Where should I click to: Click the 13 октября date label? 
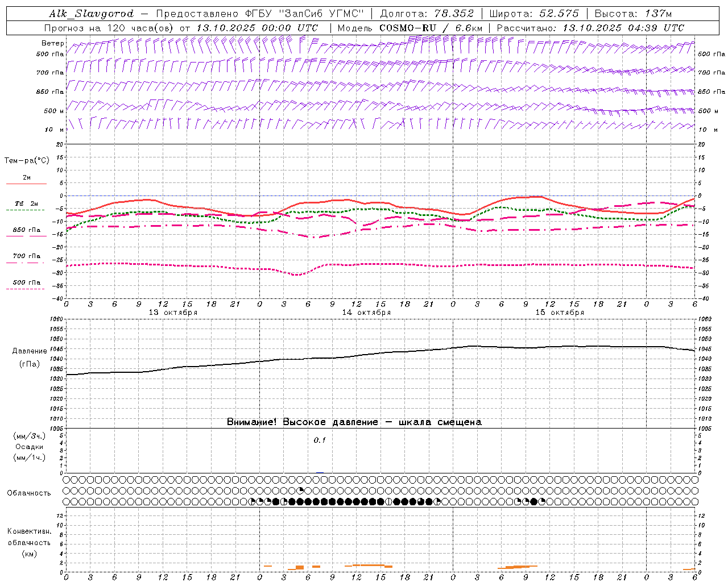tap(173, 313)
